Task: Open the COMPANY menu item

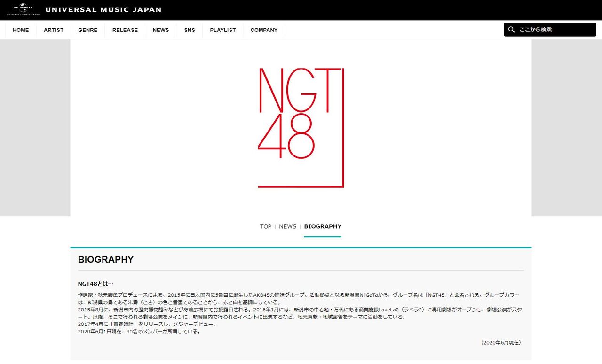Action: point(264,30)
